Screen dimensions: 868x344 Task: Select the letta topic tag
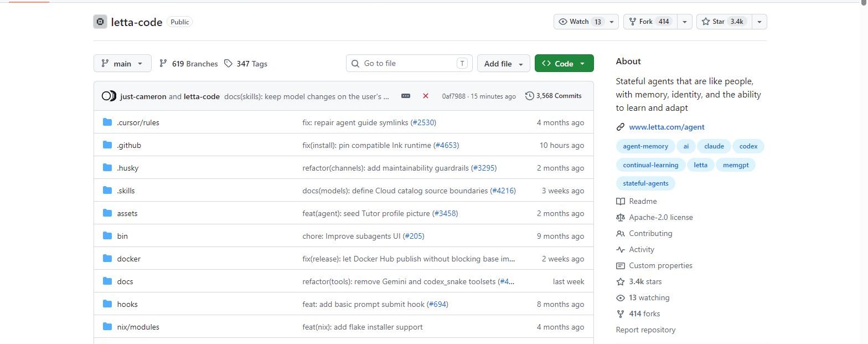[x=700, y=165]
